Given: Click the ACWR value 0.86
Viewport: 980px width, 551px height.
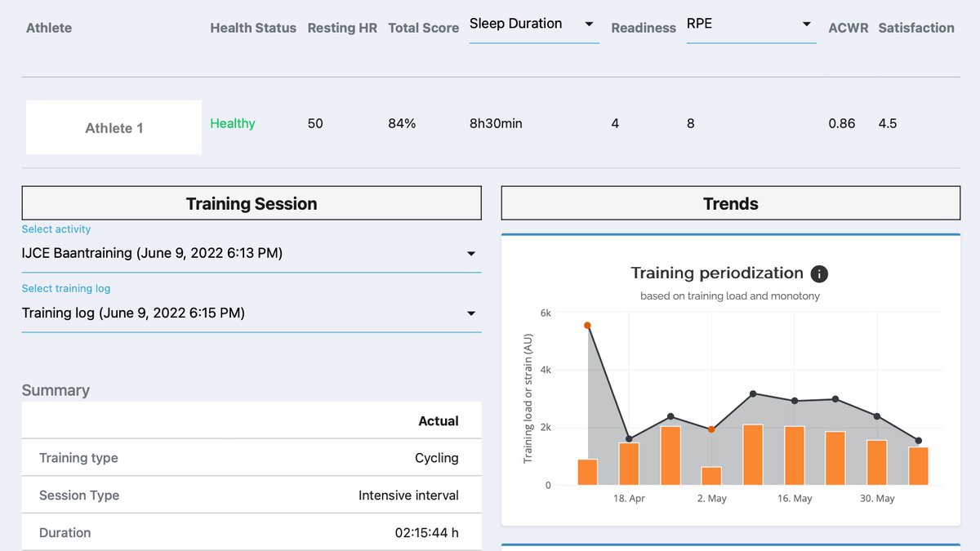Looking at the screenshot, I should pyautogui.click(x=842, y=123).
